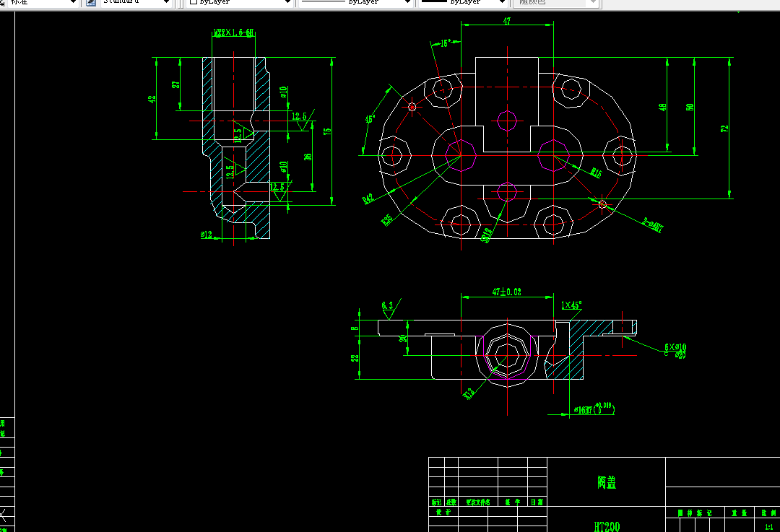Select the 22 vertical dimension in section view
Viewport: 780px width, 532px height.
355,358
